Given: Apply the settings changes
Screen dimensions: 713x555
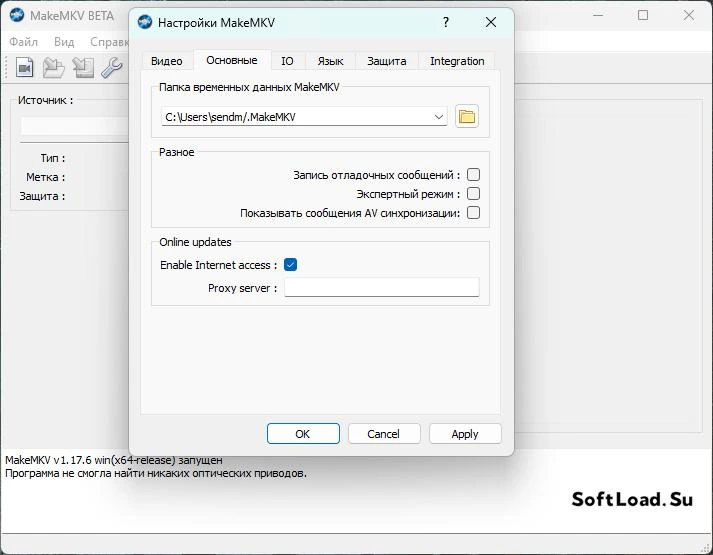Looking at the screenshot, I should coord(465,434).
